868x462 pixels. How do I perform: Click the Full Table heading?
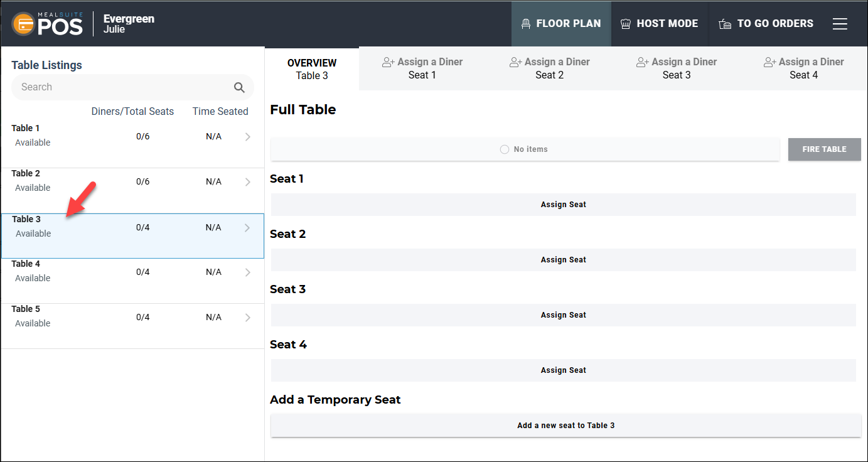303,110
